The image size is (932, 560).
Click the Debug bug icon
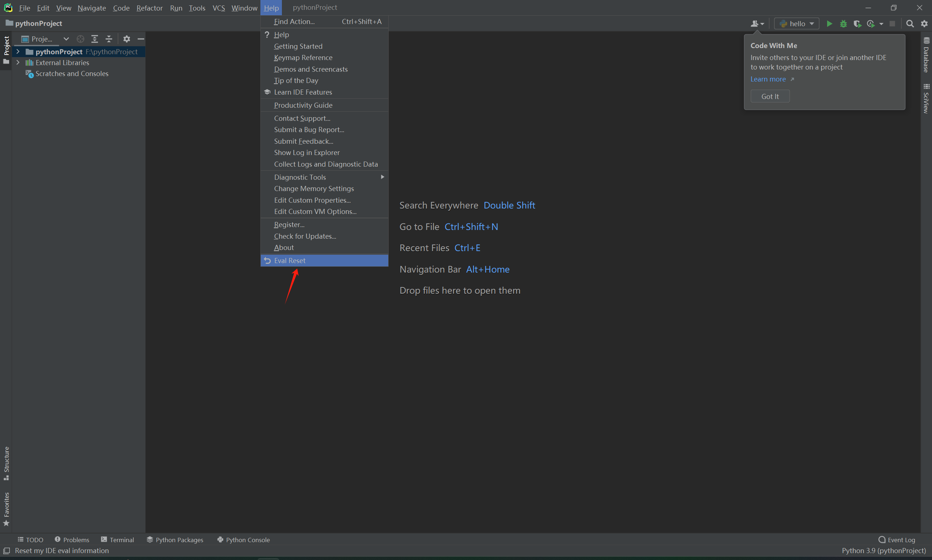pos(843,24)
